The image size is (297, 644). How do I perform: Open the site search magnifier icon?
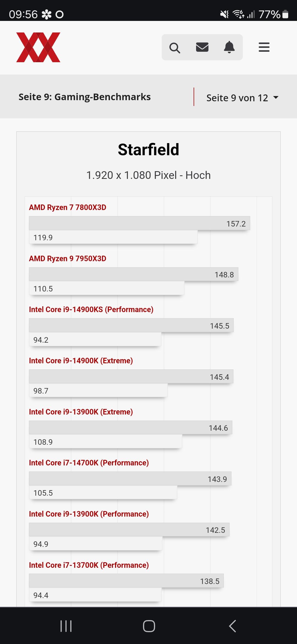click(175, 47)
